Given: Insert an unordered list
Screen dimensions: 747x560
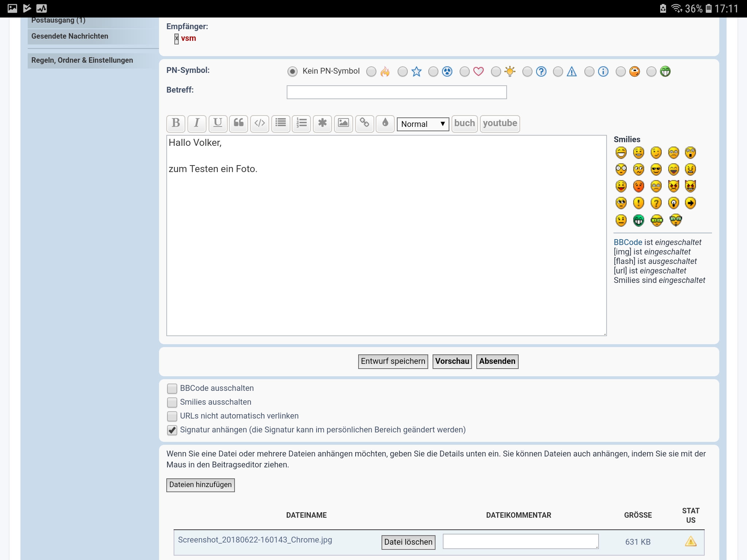Looking at the screenshot, I should (x=280, y=123).
